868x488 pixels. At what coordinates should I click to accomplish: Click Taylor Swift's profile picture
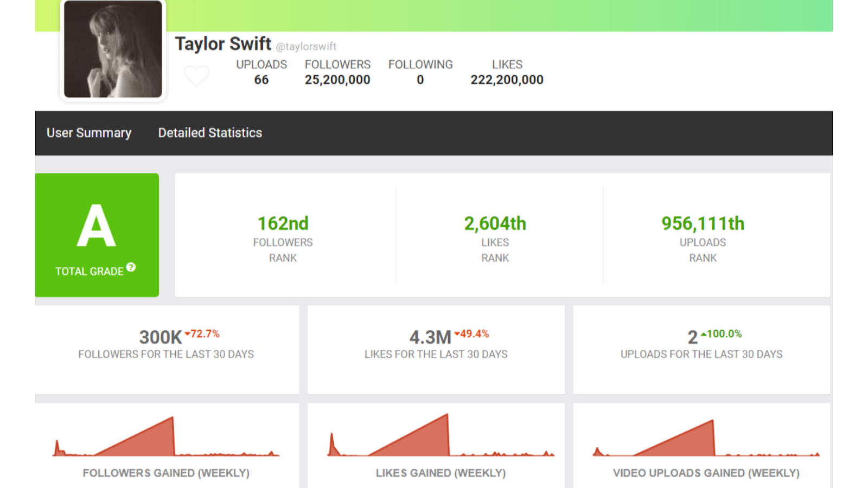[x=113, y=49]
